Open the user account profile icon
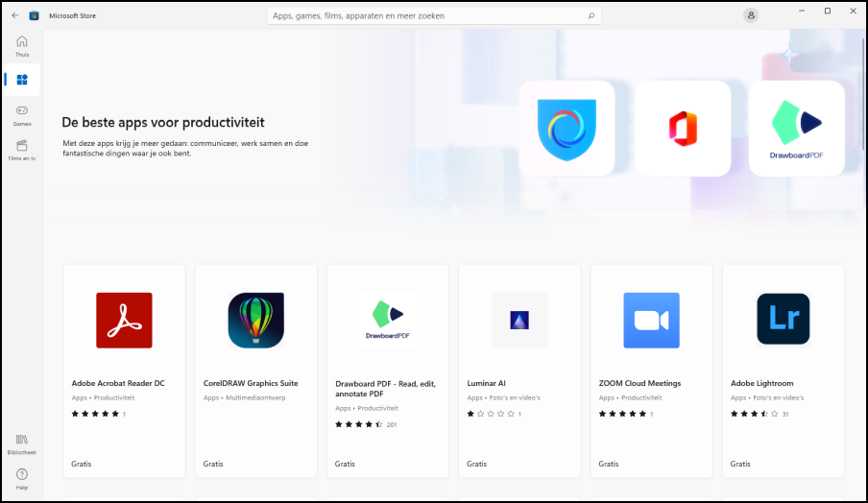This screenshot has height=503, width=868. tap(751, 15)
